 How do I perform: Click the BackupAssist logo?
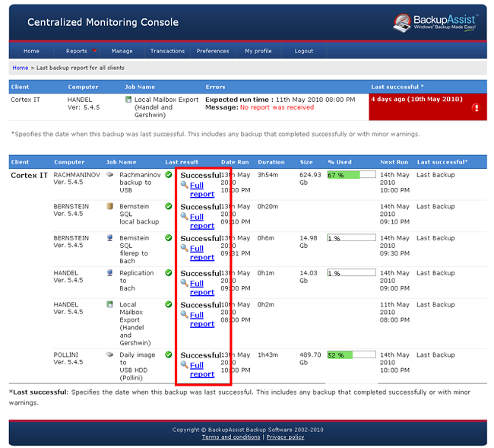(435, 23)
